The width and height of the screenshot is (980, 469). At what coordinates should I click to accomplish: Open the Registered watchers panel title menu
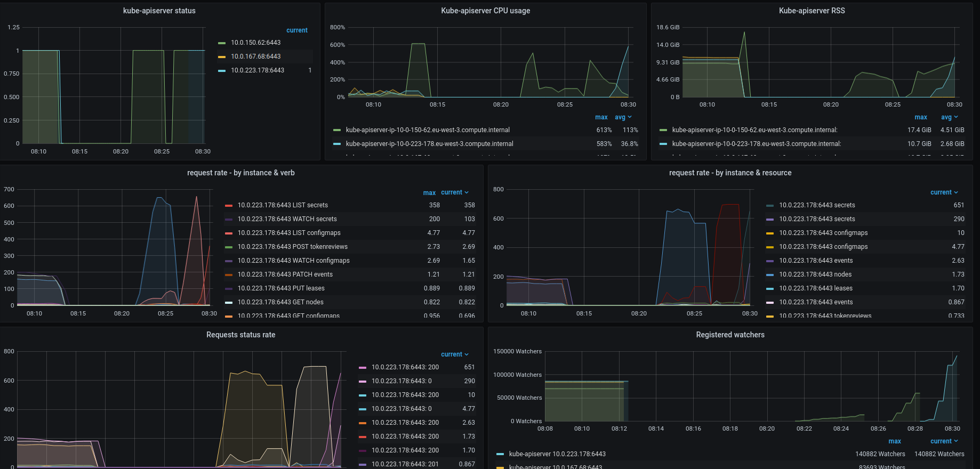pos(730,335)
